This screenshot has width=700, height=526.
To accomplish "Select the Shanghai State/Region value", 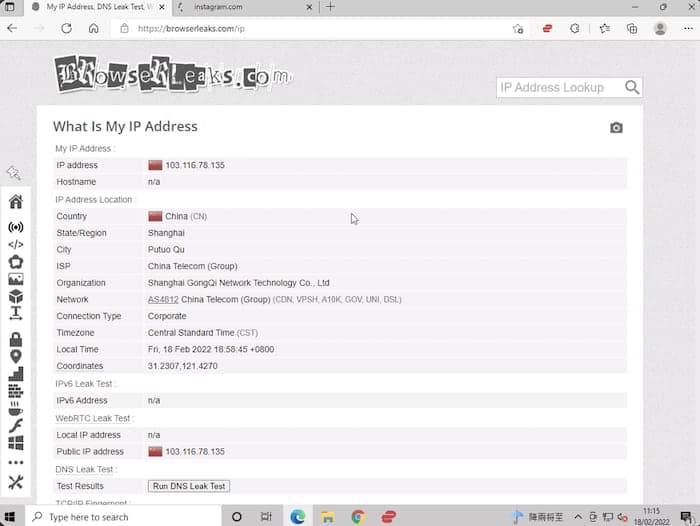I will click(x=166, y=233).
